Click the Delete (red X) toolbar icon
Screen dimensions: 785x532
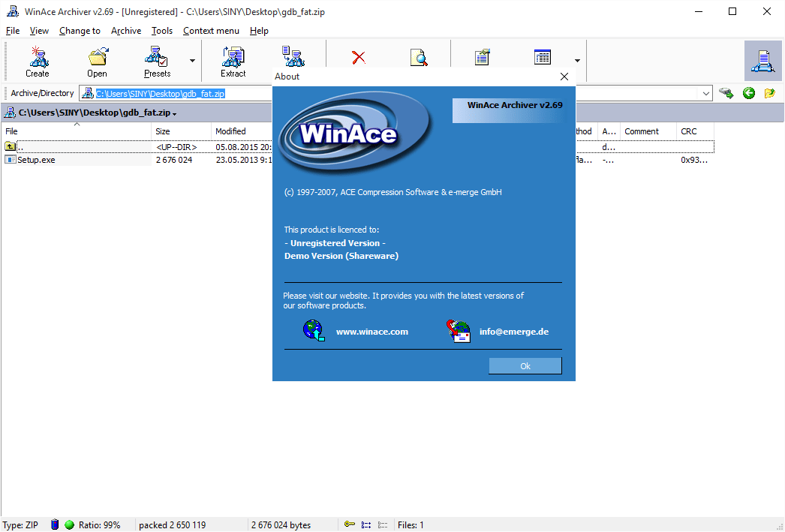(358, 58)
